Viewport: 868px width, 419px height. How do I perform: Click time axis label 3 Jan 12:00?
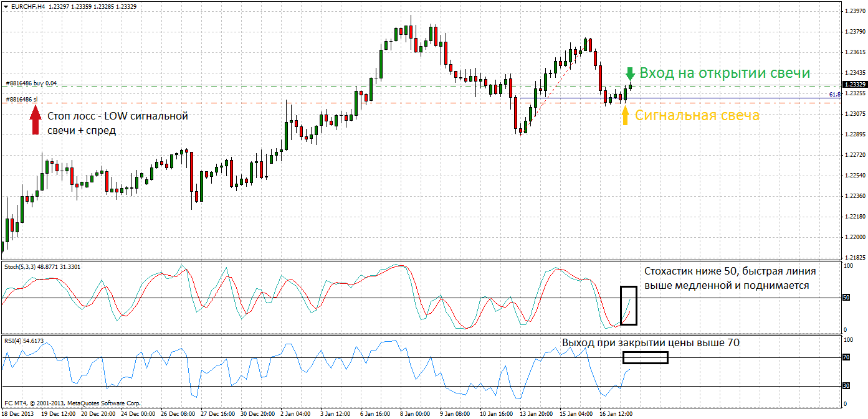(336, 413)
